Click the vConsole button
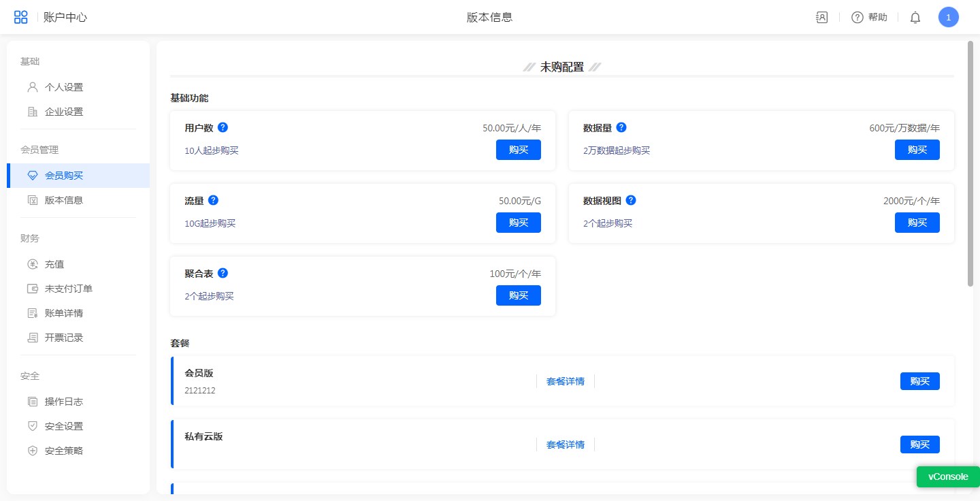The image size is (980, 501). pos(947,476)
